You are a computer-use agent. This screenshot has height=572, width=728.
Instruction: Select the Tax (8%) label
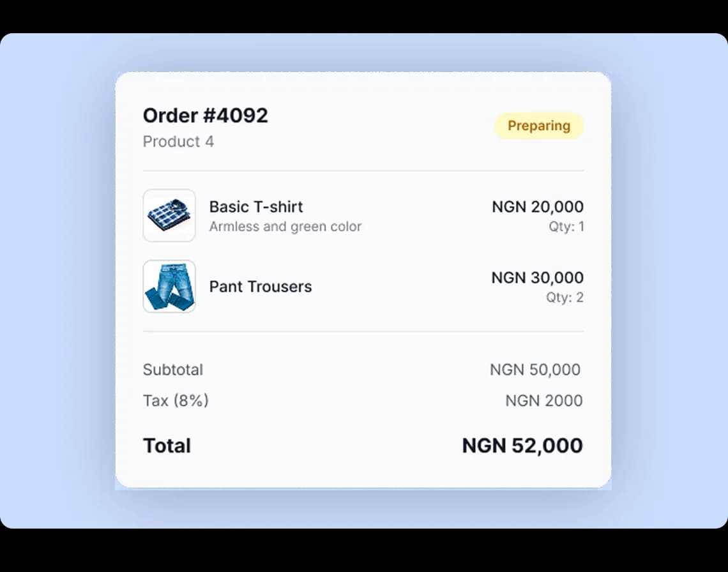(176, 400)
